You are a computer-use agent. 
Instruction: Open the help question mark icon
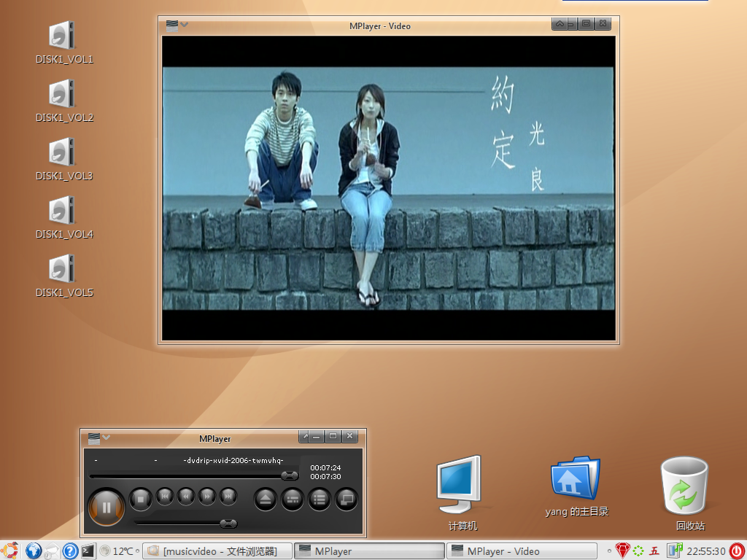70,551
